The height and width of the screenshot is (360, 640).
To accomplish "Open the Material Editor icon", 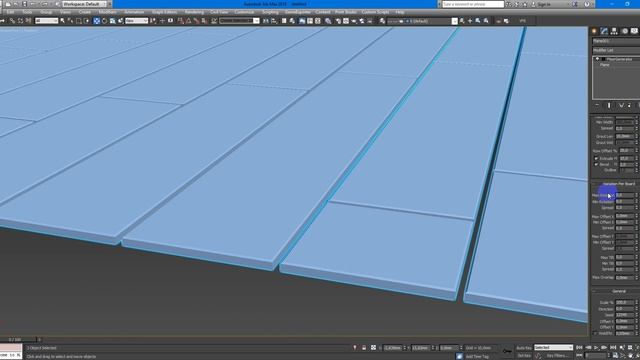I will point(328,21).
